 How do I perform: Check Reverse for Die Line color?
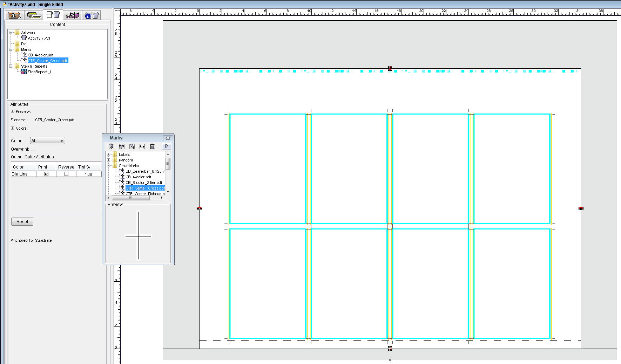coord(66,174)
